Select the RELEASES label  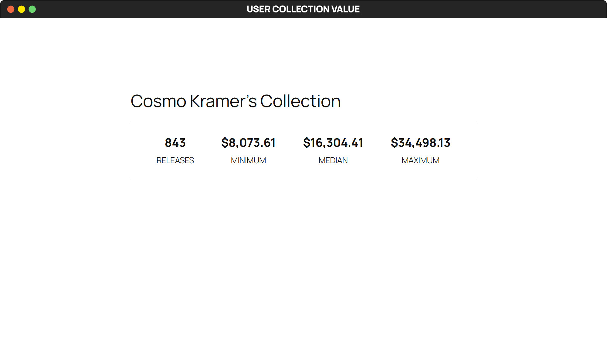pos(175,160)
